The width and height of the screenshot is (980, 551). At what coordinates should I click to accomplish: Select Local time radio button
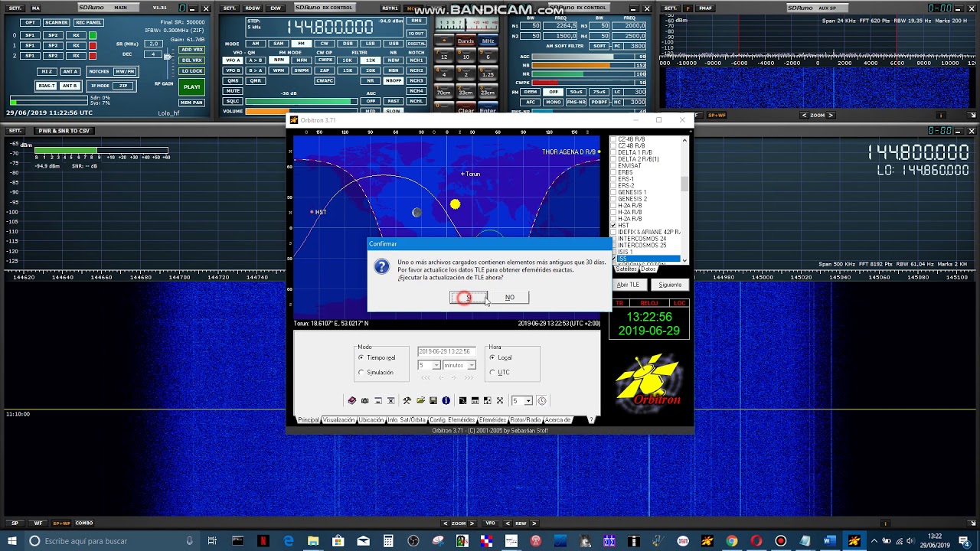[492, 357]
